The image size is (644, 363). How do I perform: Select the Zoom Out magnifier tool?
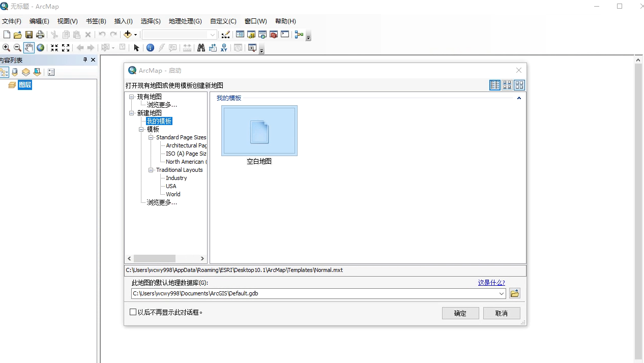[x=17, y=48]
